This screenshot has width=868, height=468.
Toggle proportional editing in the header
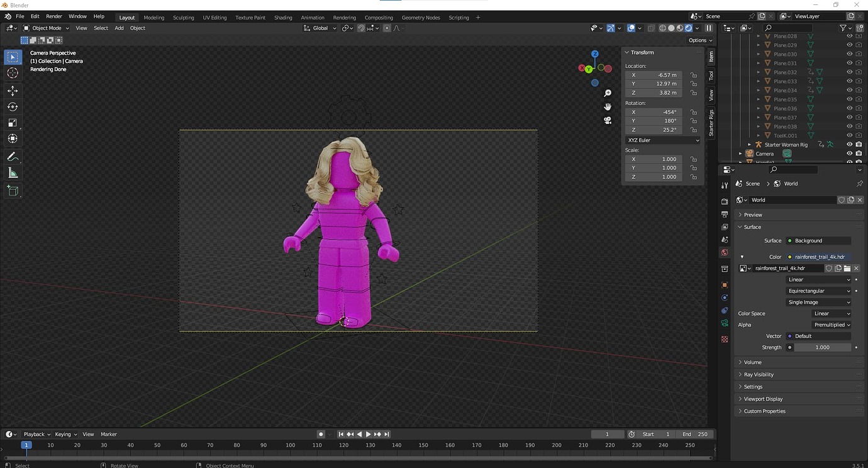tap(387, 28)
